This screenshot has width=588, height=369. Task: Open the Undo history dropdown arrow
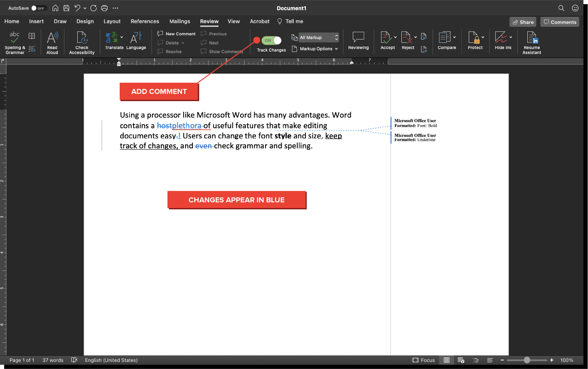point(85,8)
